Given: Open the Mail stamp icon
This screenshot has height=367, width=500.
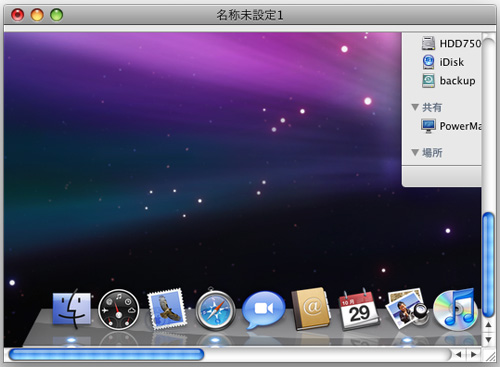Looking at the screenshot, I should [167, 309].
